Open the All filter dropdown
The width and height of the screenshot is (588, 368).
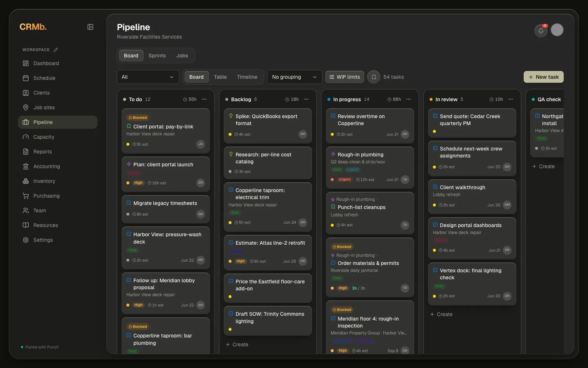(148, 77)
